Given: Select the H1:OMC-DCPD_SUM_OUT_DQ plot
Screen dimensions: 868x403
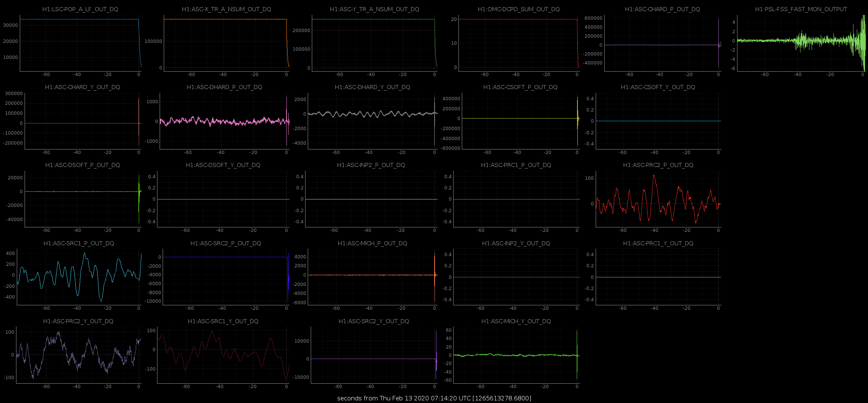Looking at the screenshot, I should point(519,43).
